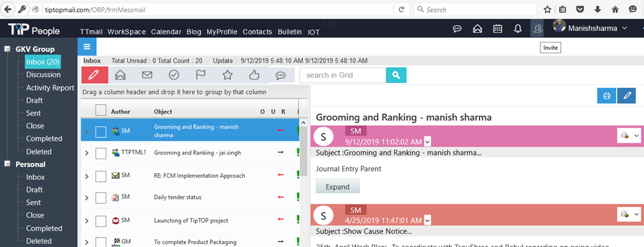The width and height of the screenshot is (644, 247).
Task: Check RE: FCM Implementation Approach row
Action: [101, 176]
